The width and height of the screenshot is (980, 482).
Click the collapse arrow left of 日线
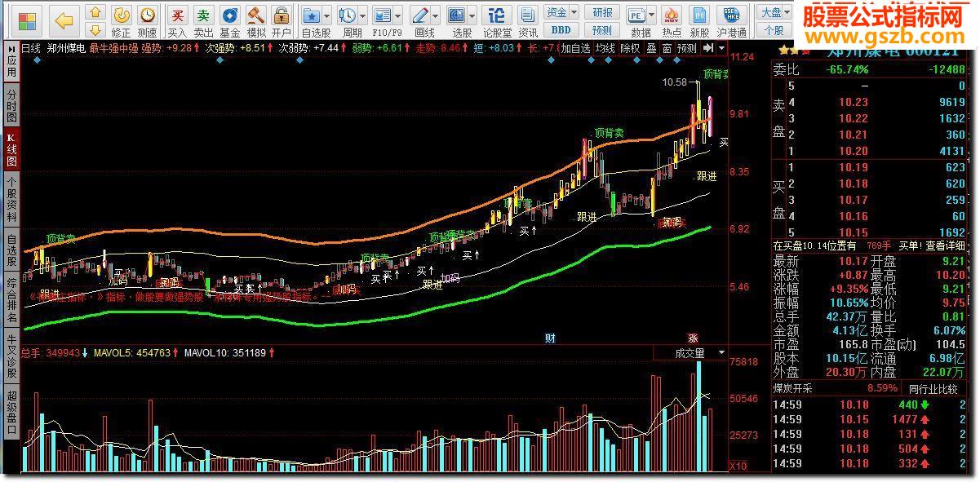(x=11, y=48)
